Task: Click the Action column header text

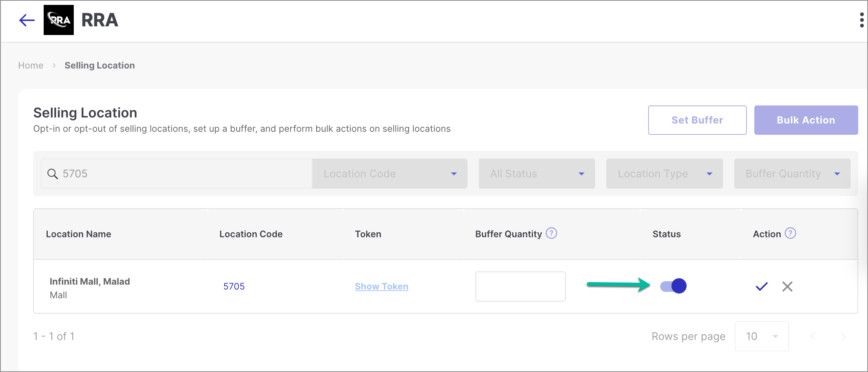Action: (x=767, y=234)
